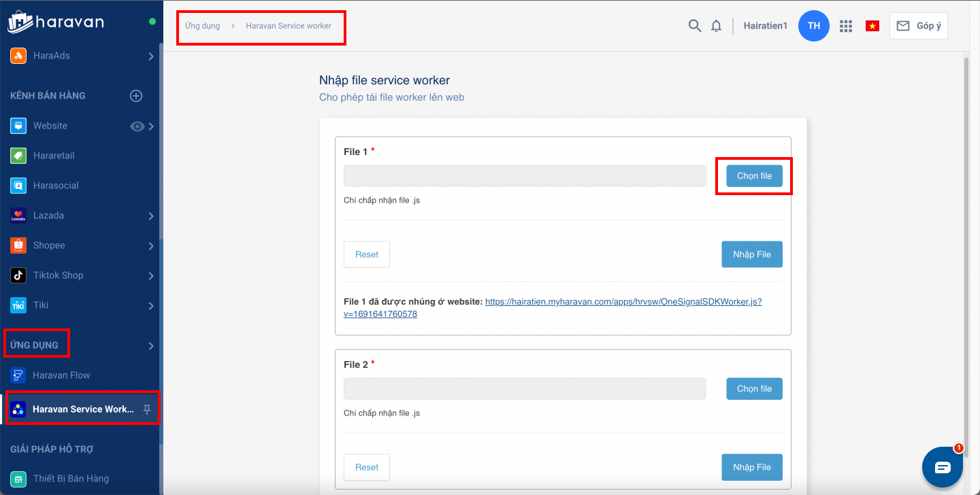Toggle Website eye visibility icon

pos(137,126)
